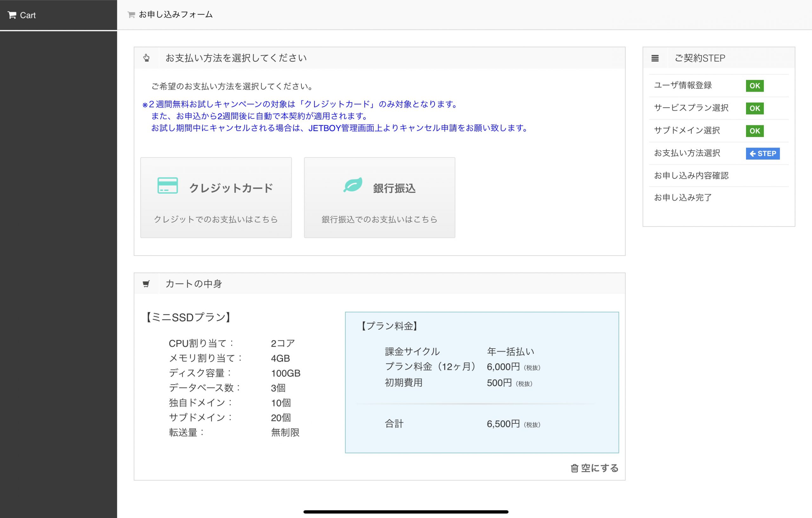The image size is (812, 518).
Task: Select お支払い方法選択 step
Action: (687, 153)
